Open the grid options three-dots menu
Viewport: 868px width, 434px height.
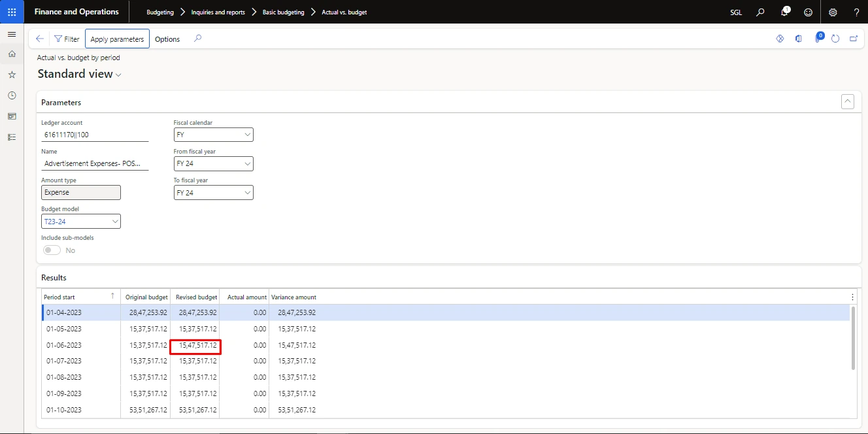[x=852, y=297]
